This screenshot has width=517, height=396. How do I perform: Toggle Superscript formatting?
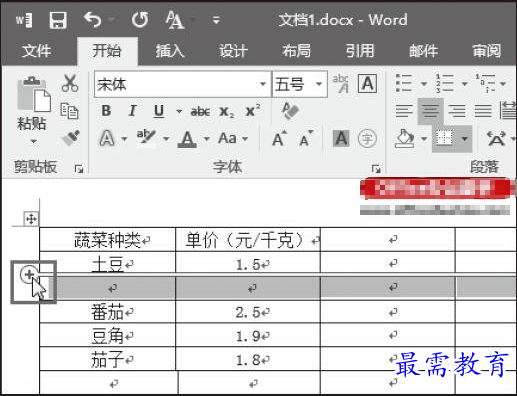coord(253,111)
